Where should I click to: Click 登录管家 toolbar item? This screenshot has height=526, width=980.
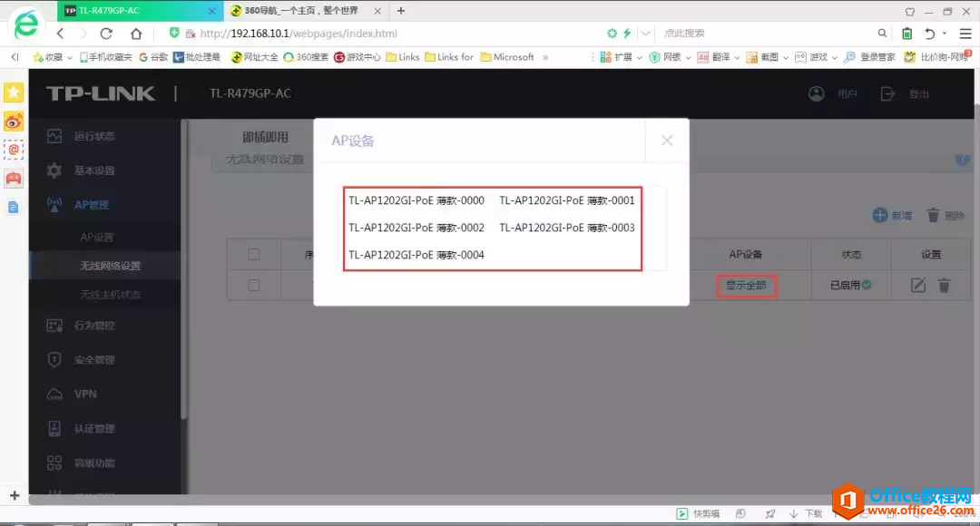tap(869, 57)
